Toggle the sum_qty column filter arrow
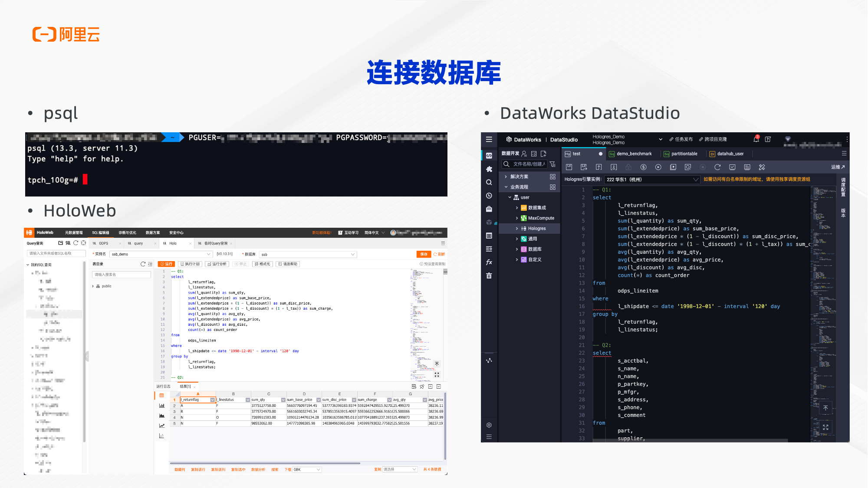 [x=283, y=400]
